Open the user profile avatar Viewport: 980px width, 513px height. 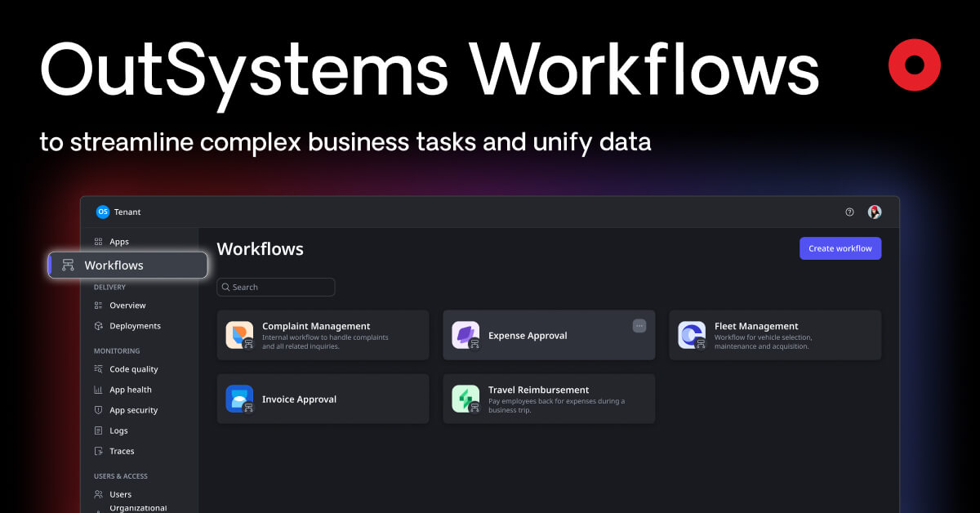(875, 212)
